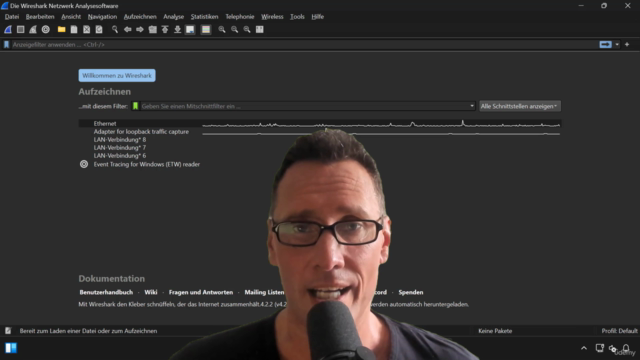Click the display filter bookmark icon
640x360 pixels.
(6, 44)
